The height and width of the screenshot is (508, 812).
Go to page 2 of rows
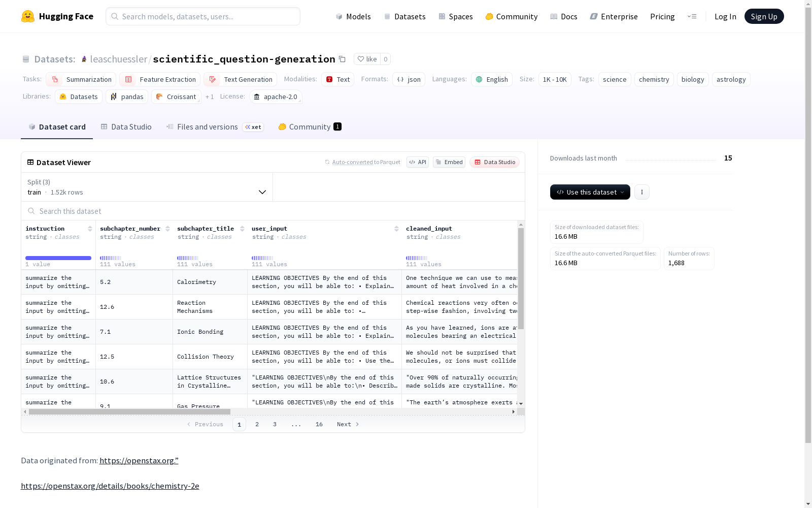click(x=257, y=424)
